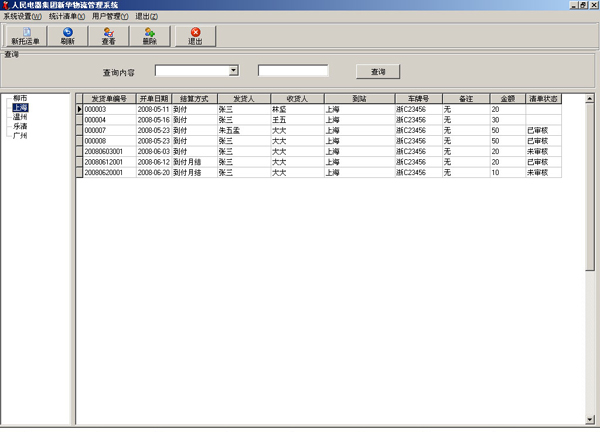This screenshot has height=432, width=600.
Task: Click the 发货单编号 column header
Action: 108,99
